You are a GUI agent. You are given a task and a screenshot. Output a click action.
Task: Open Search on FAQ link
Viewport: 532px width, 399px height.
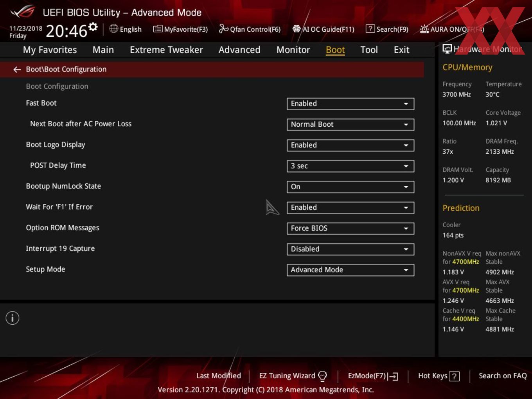(503, 376)
